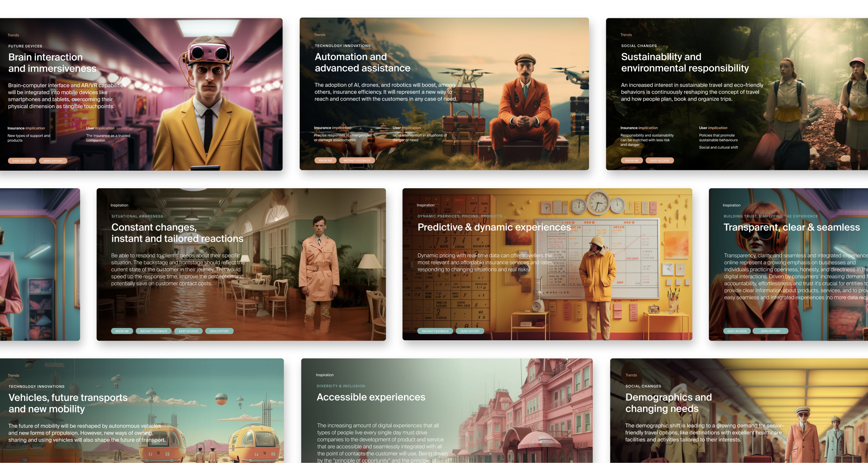Open the Inspiration label on Accessible experiences card
The image size is (868, 463).
(x=324, y=375)
